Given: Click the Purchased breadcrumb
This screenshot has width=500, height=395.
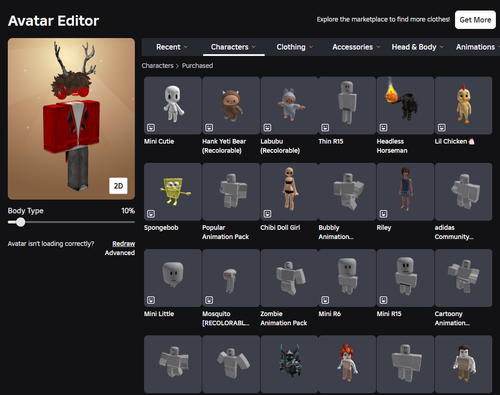Looking at the screenshot, I should (x=197, y=66).
